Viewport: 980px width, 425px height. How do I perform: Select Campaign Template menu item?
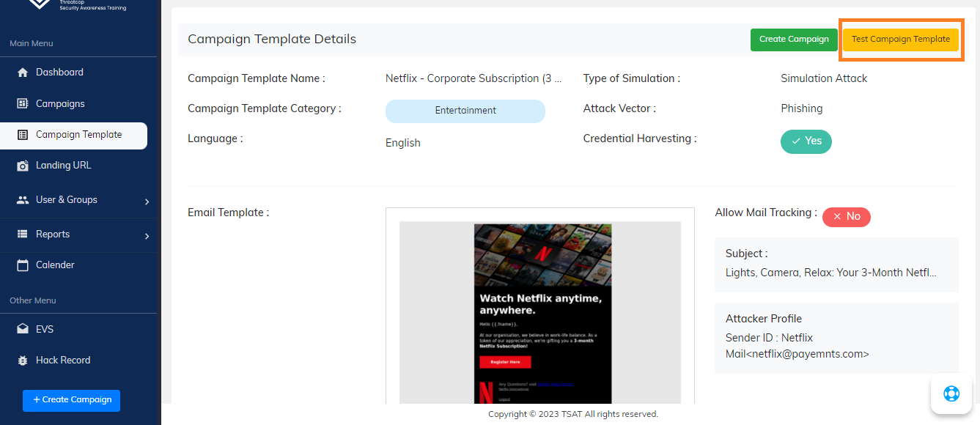click(x=73, y=135)
